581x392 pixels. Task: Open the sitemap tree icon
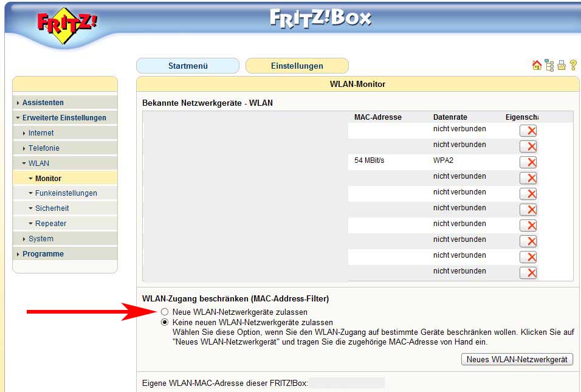(x=549, y=66)
